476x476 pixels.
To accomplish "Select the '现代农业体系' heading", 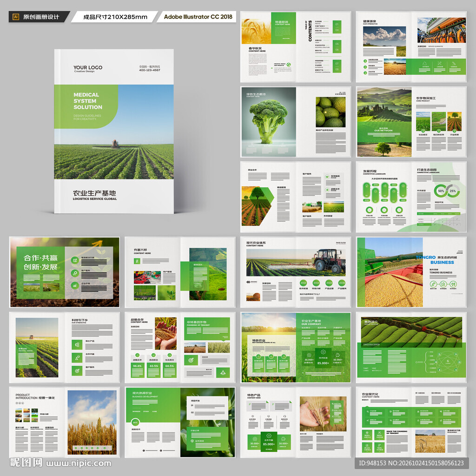I will tap(256, 243).
